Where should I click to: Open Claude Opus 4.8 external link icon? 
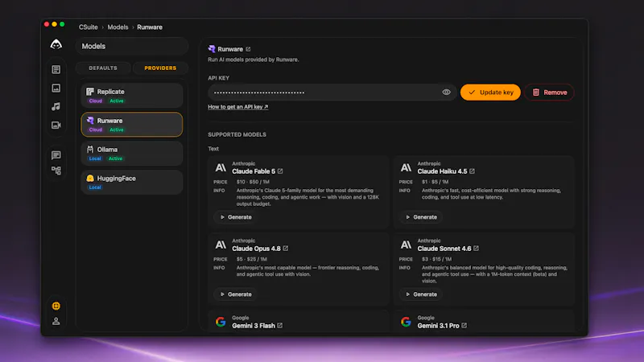(286, 249)
